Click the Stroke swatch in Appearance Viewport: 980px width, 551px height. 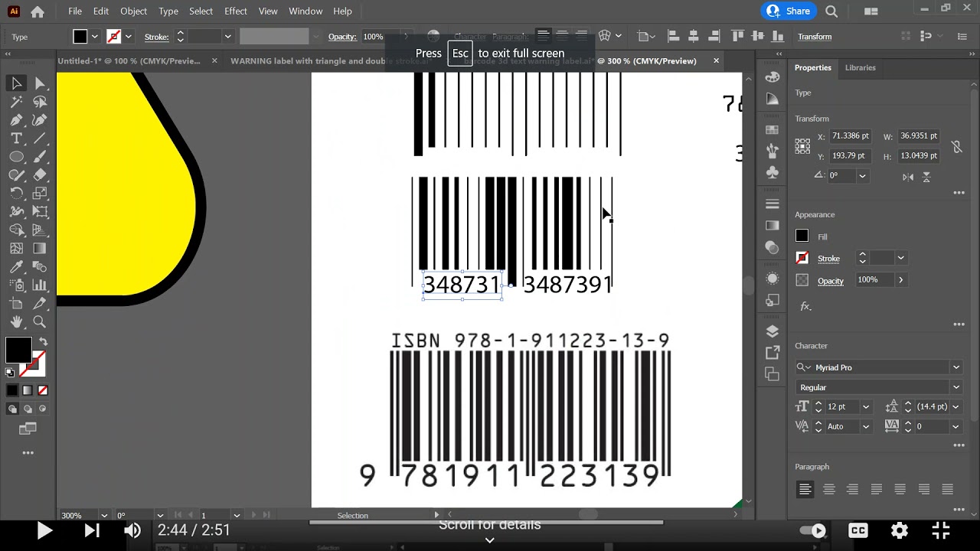coord(802,258)
